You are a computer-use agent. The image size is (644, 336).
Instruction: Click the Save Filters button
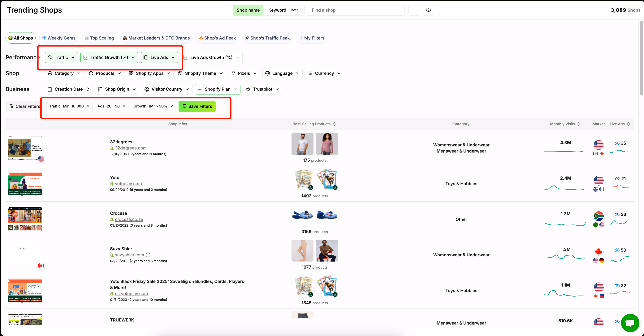(197, 106)
